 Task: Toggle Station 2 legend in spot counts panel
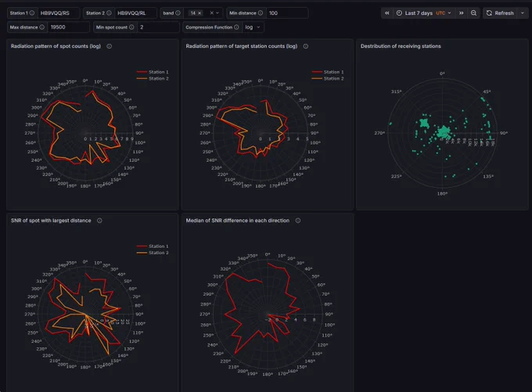(x=153, y=78)
